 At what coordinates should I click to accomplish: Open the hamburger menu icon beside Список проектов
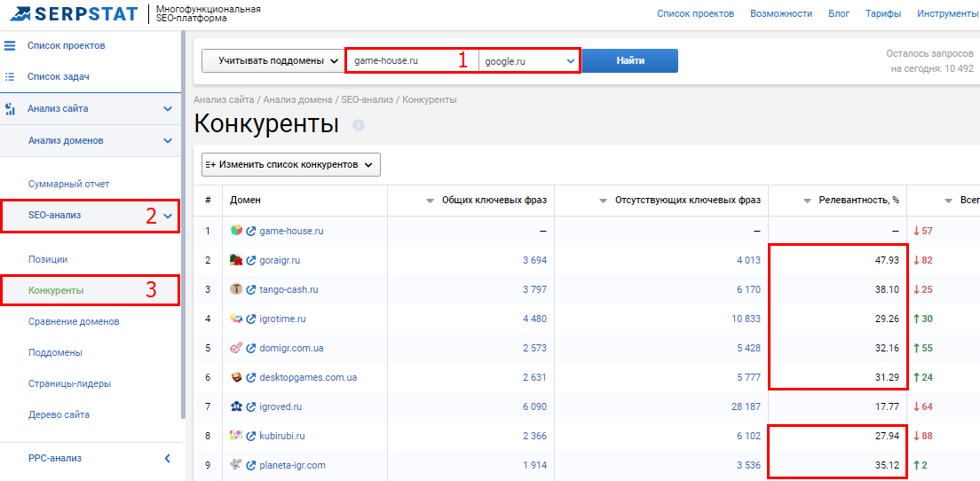tap(10, 45)
